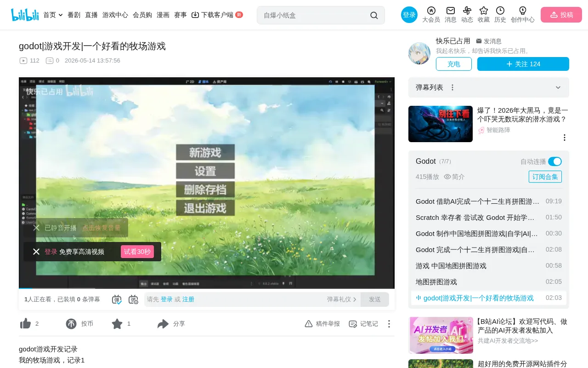Click the 充电 button
Image resolution: width=588 pixels, height=368 pixels.
[454, 64]
